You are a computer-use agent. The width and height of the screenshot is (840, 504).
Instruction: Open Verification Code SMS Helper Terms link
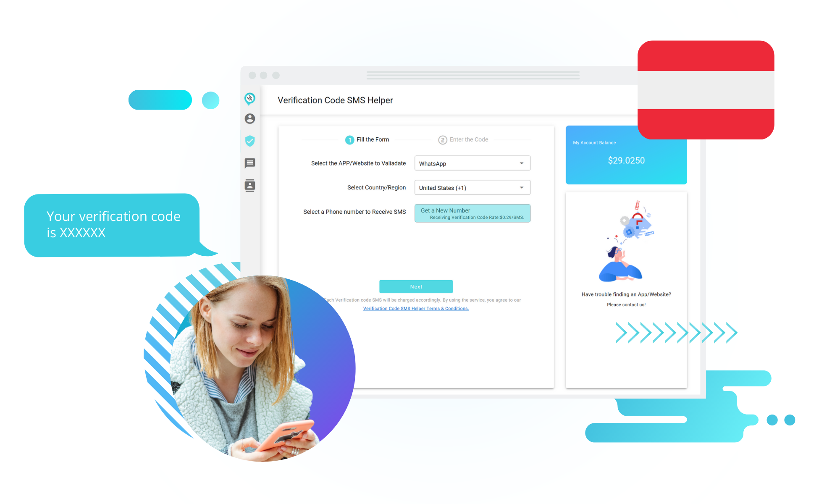point(415,308)
